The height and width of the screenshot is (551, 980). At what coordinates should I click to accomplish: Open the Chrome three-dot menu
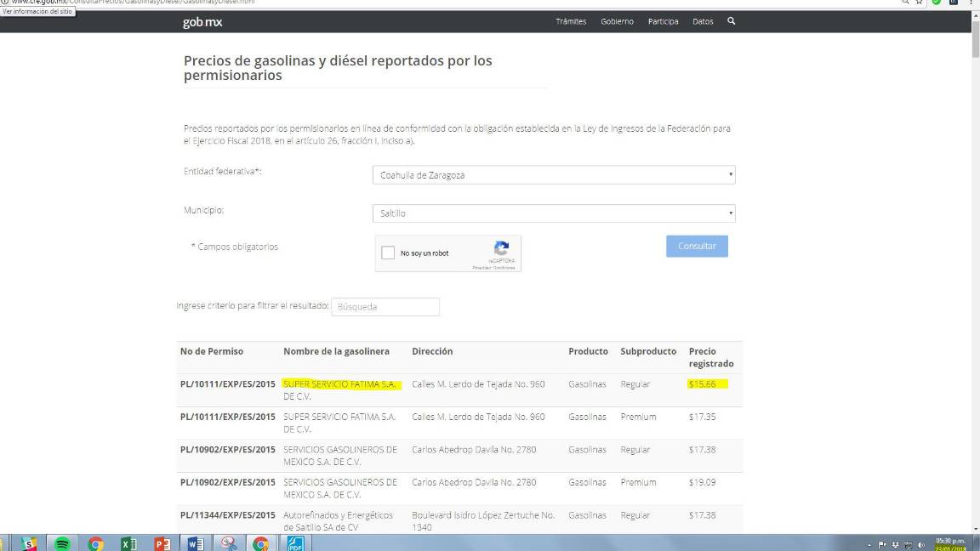970,3
